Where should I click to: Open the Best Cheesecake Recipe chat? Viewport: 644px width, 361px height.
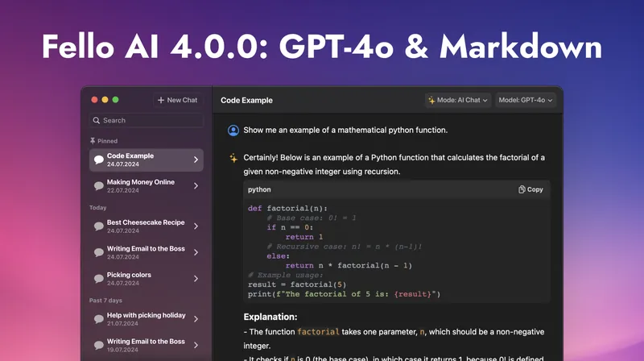[147, 226]
